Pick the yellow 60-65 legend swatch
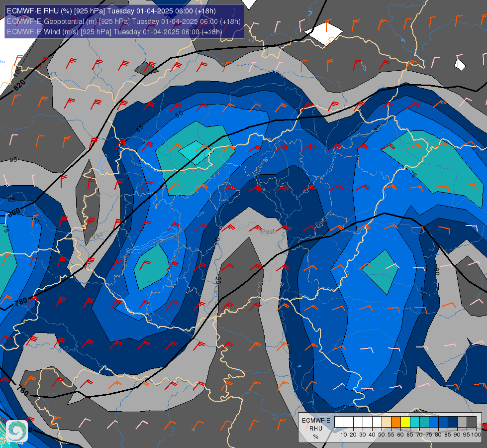 click(x=405, y=422)
